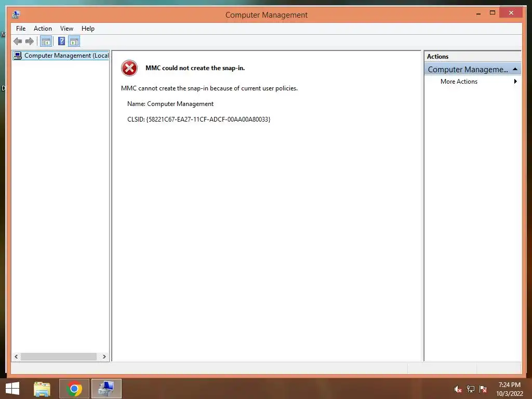Click the tree pane horizontal scrollbar thumb

(58, 356)
